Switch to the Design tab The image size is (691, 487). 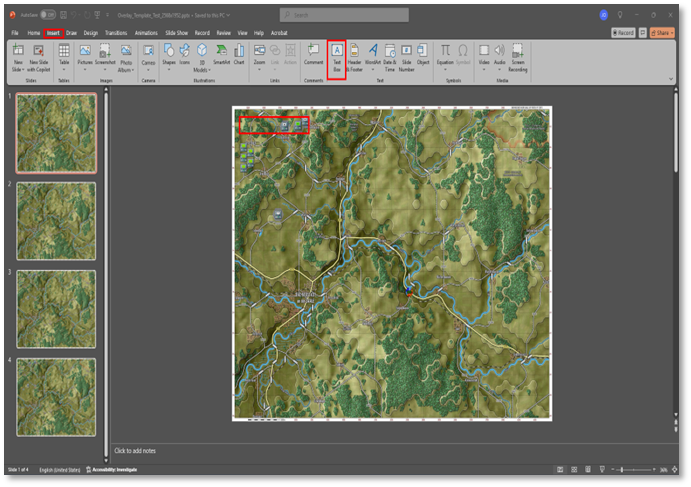coord(90,32)
